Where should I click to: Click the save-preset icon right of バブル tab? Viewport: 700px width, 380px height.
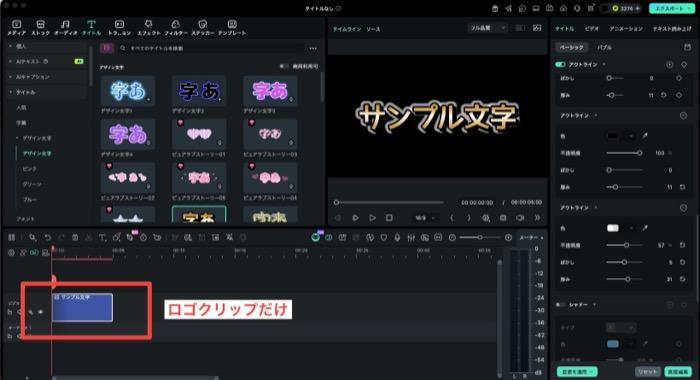[687, 47]
